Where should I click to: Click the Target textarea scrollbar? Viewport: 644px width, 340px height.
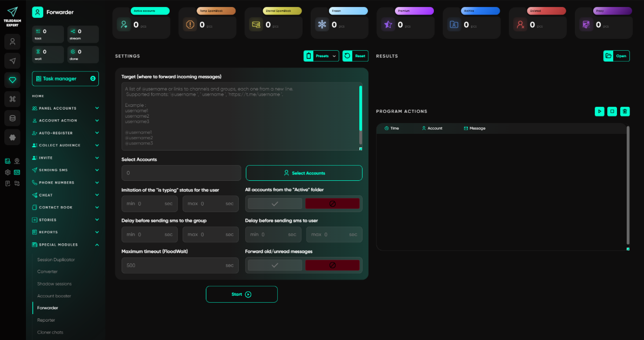360,108
